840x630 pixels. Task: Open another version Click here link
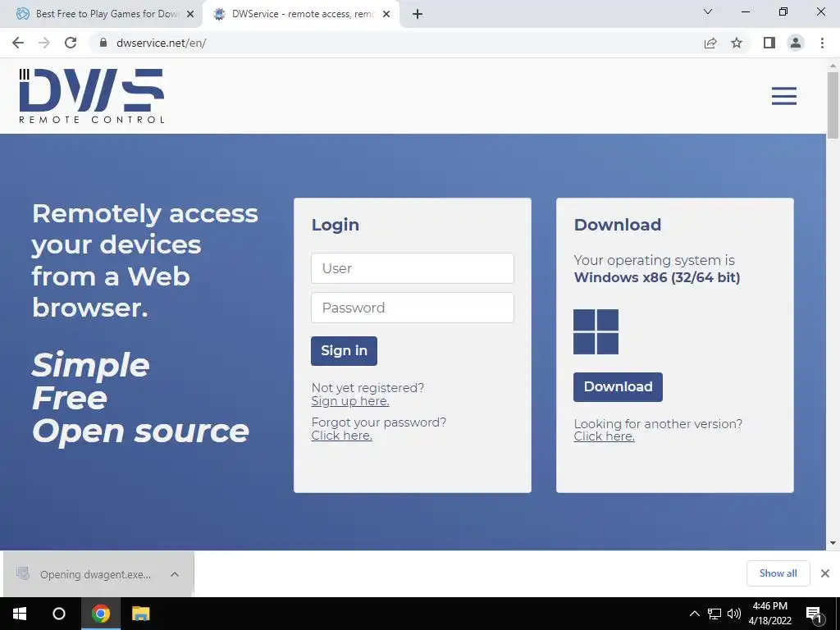point(605,436)
